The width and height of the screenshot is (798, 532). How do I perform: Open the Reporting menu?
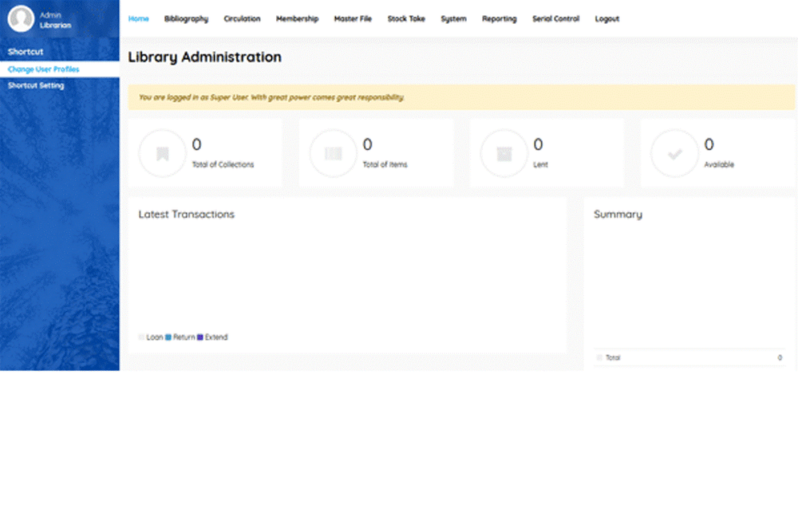(500, 18)
